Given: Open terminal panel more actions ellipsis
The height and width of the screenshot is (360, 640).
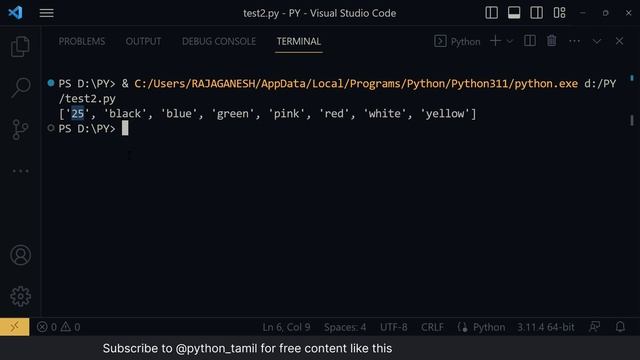Looking at the screenshot, I should [x=574, y=41].
